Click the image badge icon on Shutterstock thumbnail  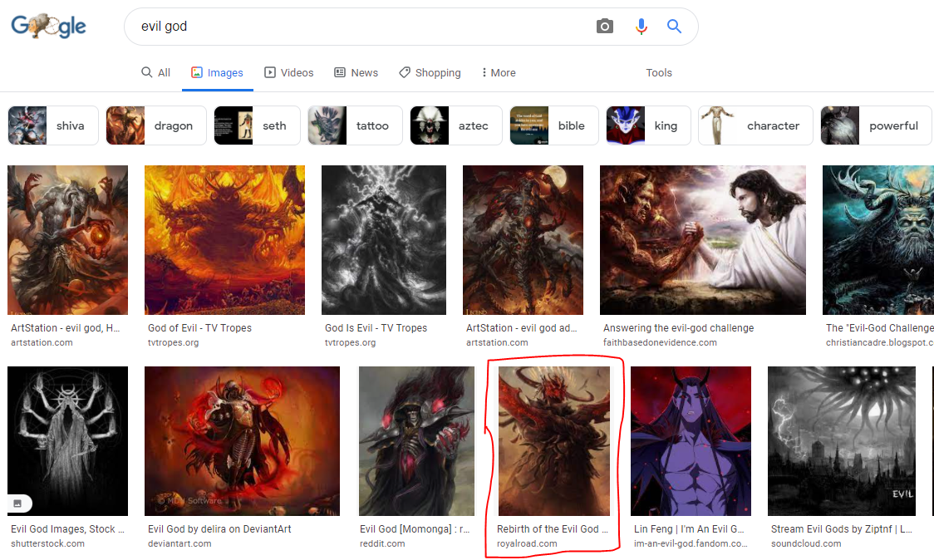pyautogui.click(x=18, y=504)
